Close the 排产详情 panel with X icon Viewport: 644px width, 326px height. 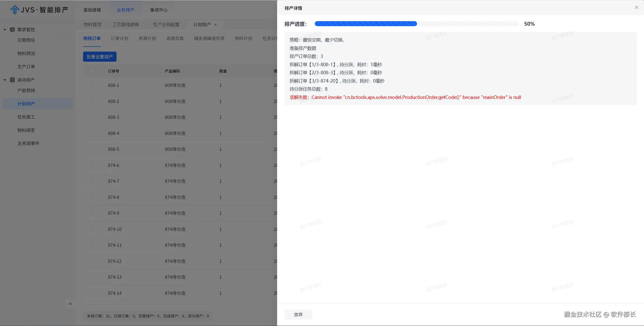[x=636, y=8]
